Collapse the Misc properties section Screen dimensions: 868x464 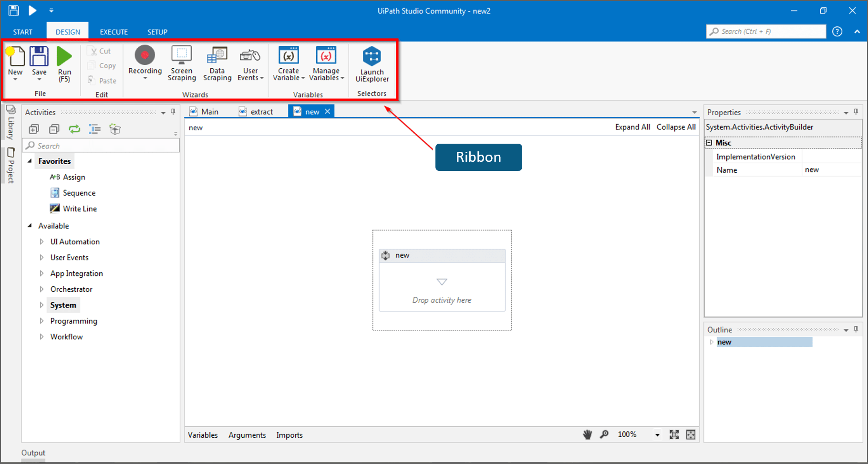[709, 143]
